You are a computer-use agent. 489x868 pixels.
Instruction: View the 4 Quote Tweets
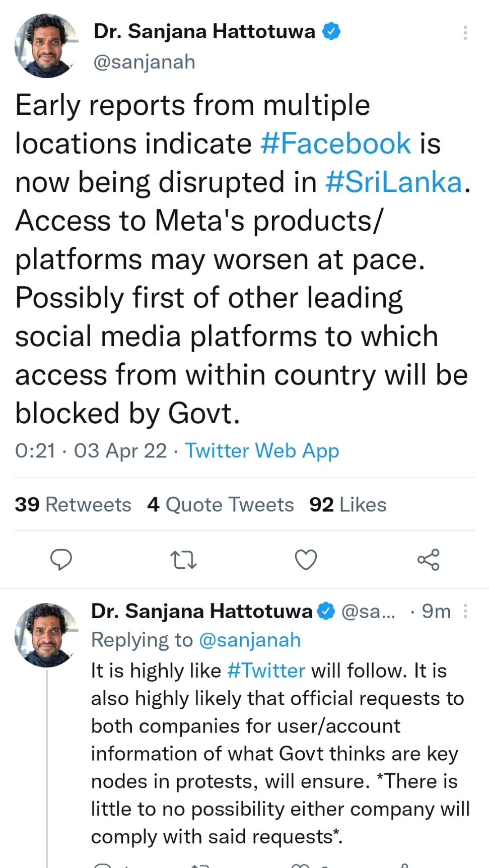tap(221, 504)
